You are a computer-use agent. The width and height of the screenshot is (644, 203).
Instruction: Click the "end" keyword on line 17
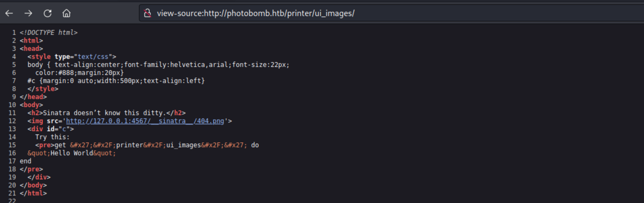point(26,161)
